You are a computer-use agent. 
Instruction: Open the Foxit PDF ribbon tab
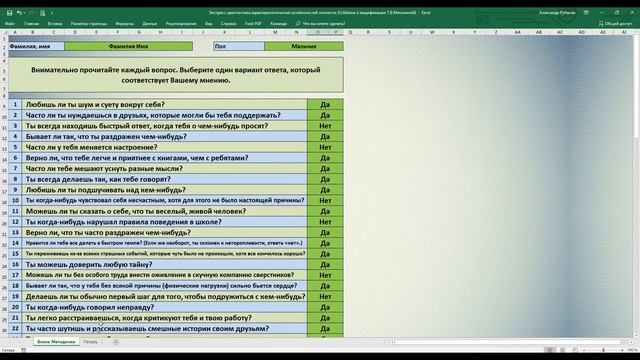(x=253, y=24)
